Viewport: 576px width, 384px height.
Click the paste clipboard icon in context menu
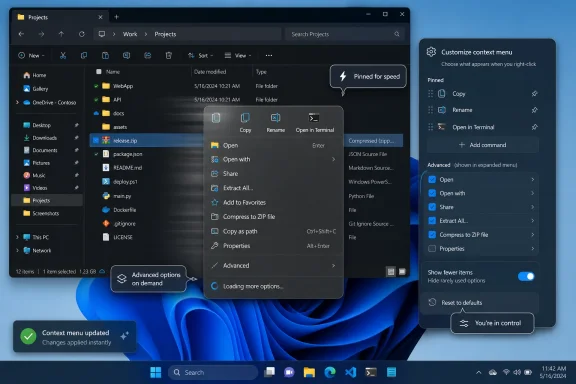click(216, 118)
